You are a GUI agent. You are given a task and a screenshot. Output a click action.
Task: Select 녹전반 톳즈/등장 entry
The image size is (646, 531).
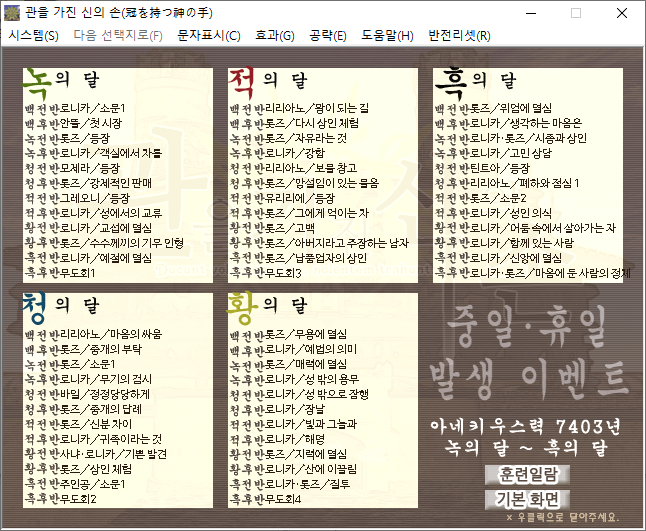[x=67, y=138]
